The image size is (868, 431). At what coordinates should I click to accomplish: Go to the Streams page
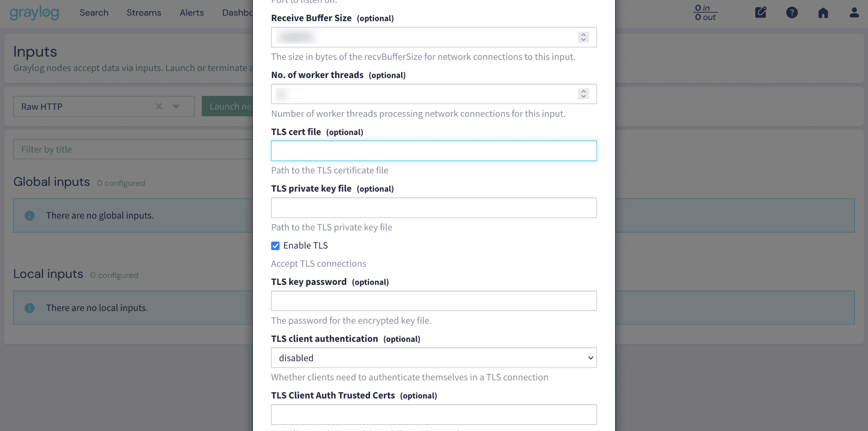point(144,13)
